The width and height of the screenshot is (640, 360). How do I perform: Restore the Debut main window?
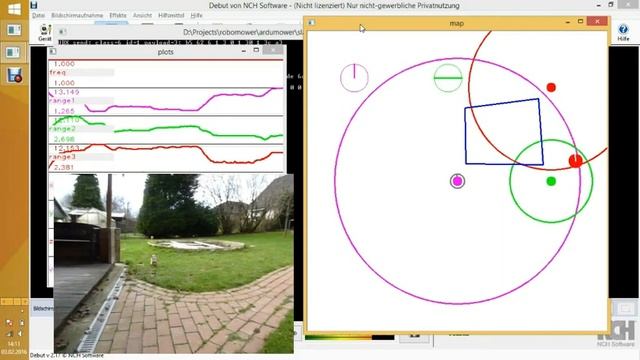pos(611,5)
